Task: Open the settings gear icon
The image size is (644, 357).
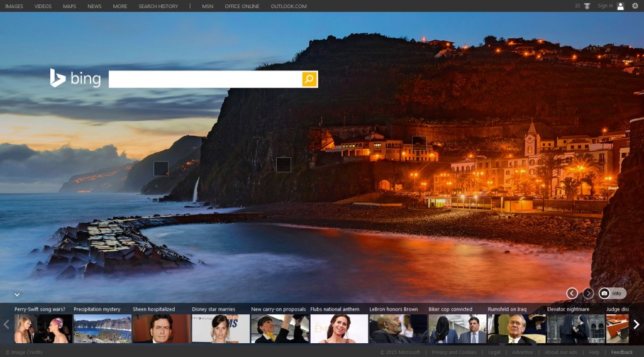Action: (x=635, y=6)
